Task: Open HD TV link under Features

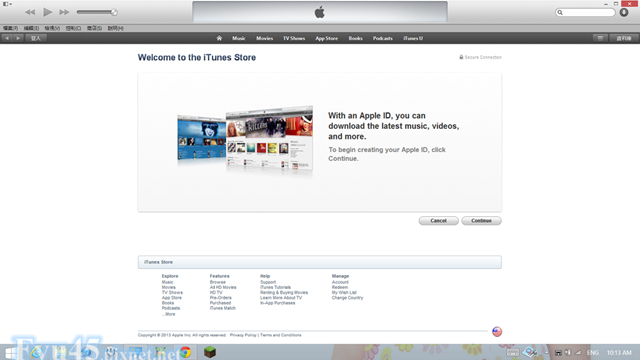Action: (x=216, y=293)
